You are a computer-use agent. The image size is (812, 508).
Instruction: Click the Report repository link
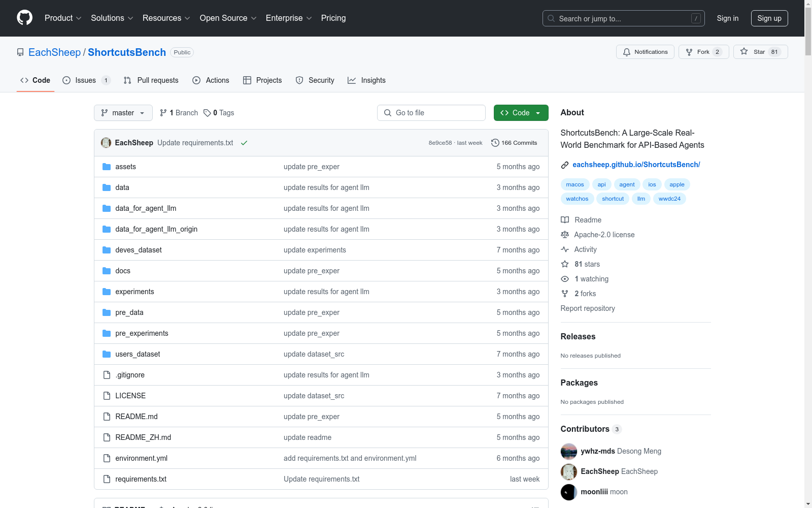[x=588, y=308]
